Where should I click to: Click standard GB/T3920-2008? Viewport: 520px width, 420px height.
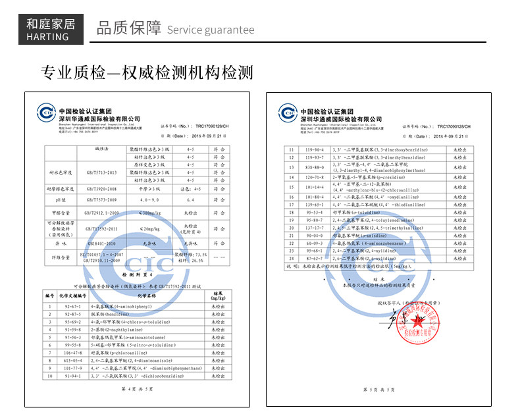[x=101, y=189]
